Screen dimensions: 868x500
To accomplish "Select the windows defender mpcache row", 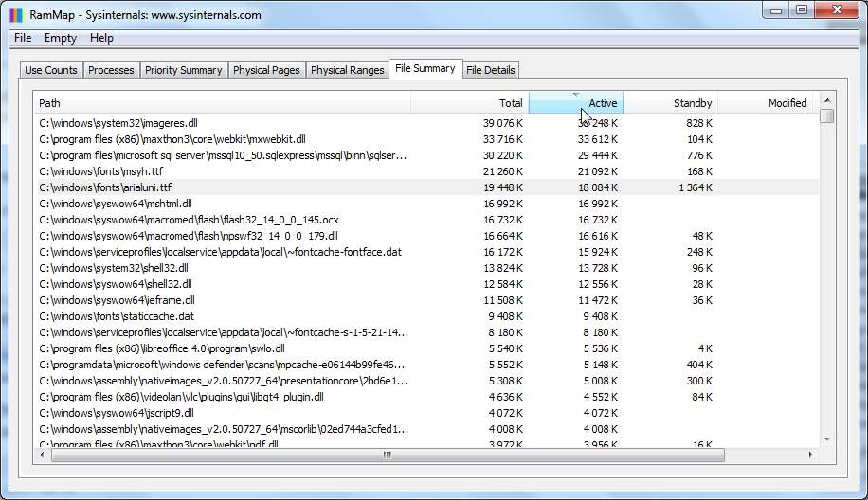I will point(426,365).
